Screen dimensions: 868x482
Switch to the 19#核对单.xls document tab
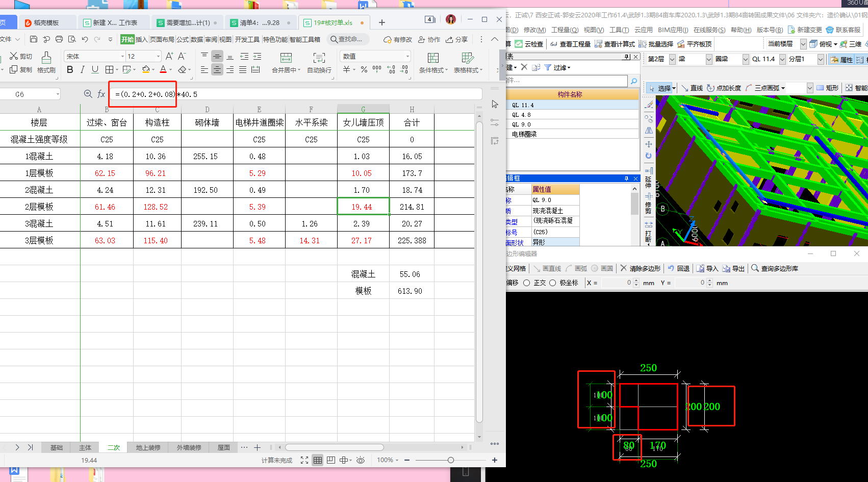[x=333, y=22]
